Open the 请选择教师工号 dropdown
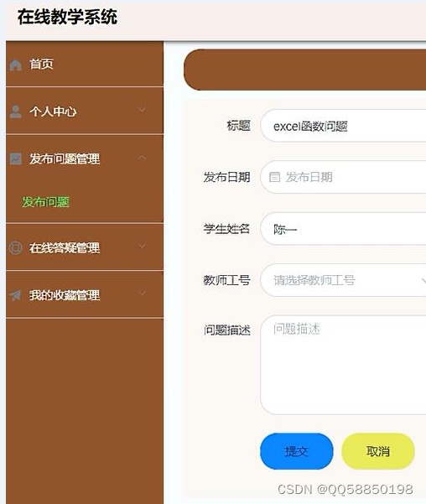The image size is (426, 504). click(x=343, y=280)
